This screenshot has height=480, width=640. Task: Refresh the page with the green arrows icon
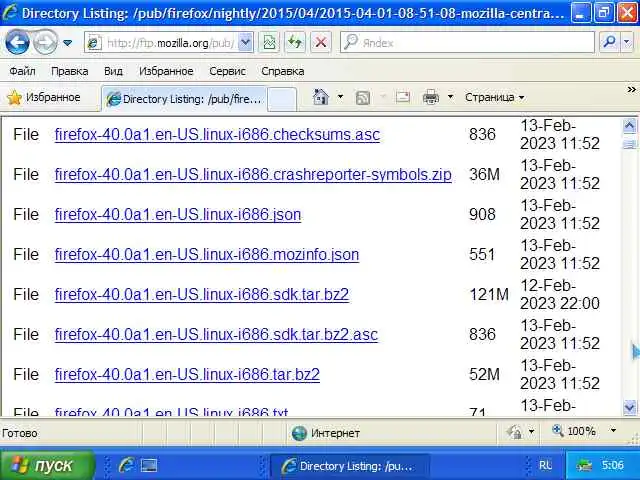[x=295, y=42]
